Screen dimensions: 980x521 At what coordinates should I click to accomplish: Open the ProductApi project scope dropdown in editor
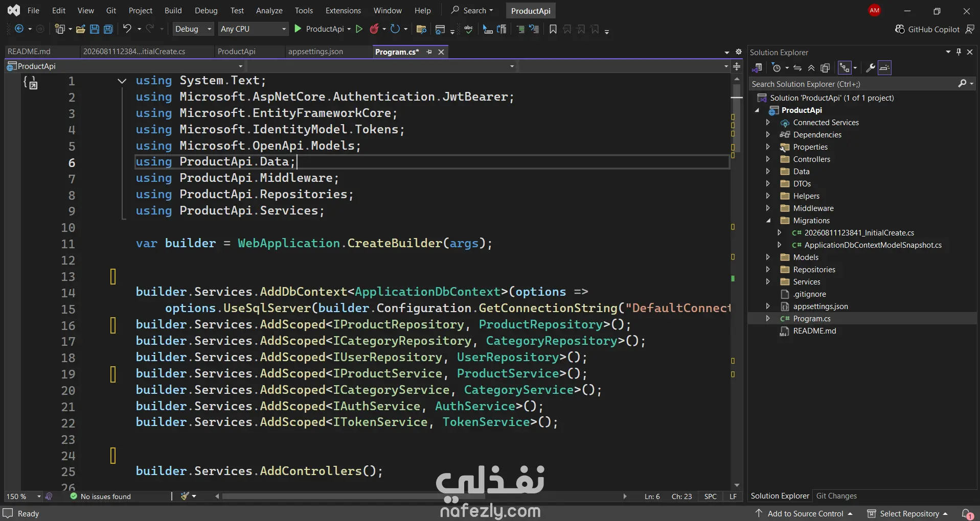125,66
